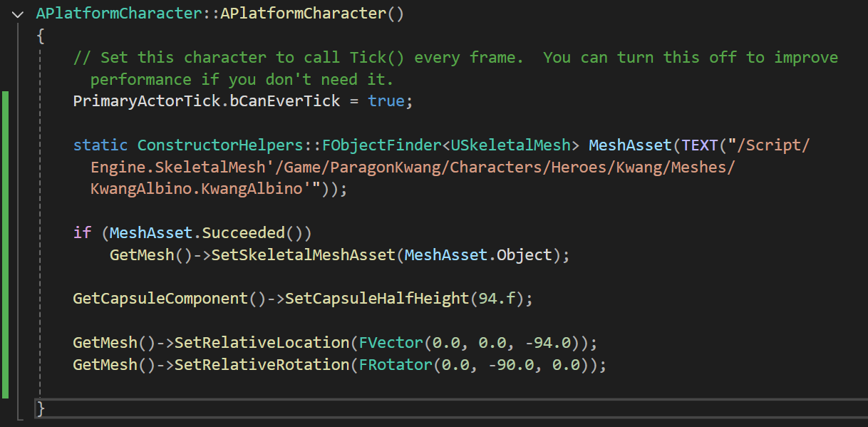This screenshot has height=427, width=868.
Task: Click the SetSkeletalMeshAsset function call
Action: click(x=303, y=255)
